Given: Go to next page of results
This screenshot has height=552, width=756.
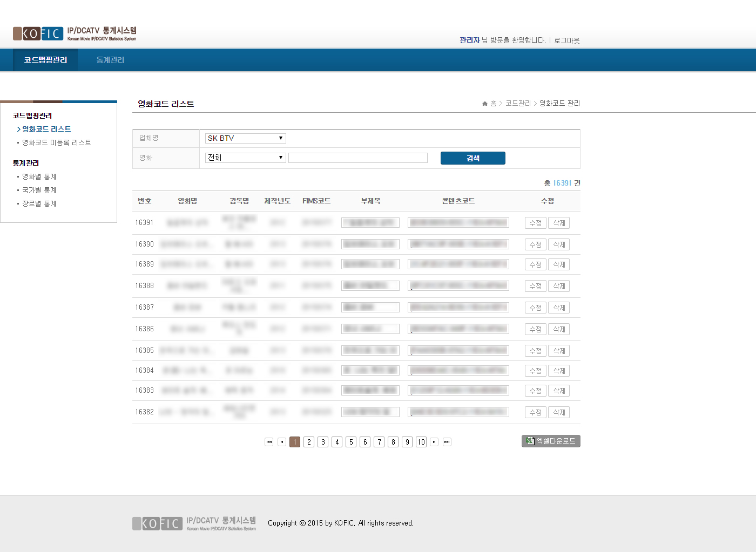Looking at the screenshot, I should tap(434, 442).
